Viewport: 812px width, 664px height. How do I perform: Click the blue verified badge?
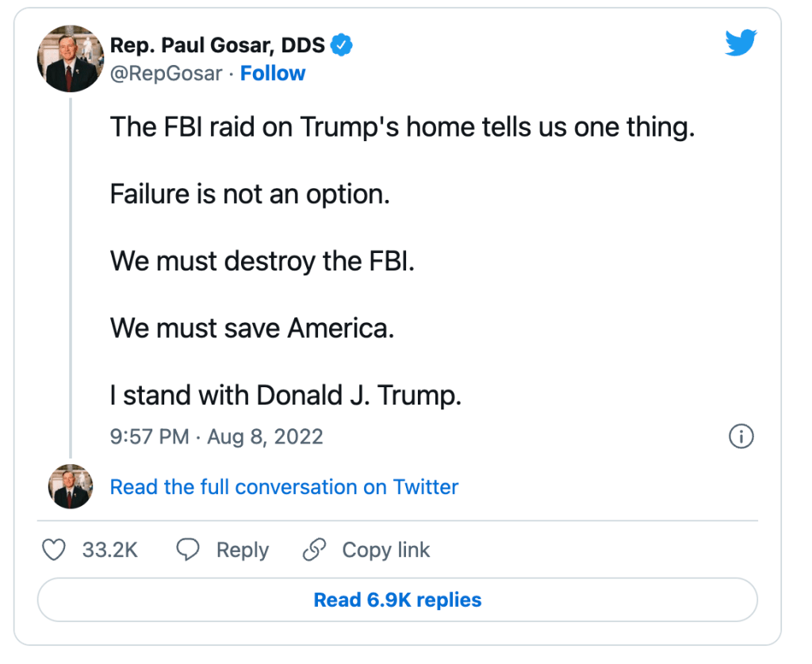(342, 45)
